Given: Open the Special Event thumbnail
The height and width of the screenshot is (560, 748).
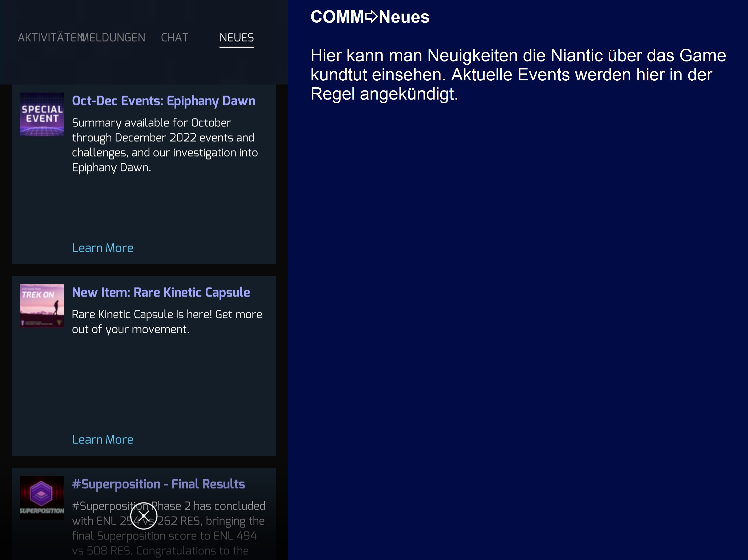Looking at the screenshot, I should click(42, 114).
